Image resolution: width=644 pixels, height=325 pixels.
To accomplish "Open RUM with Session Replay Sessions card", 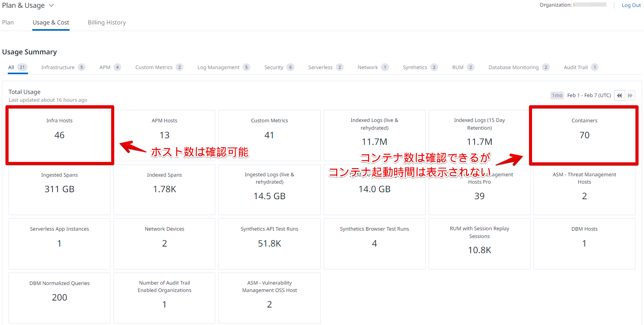I will [x=480, y=244].
